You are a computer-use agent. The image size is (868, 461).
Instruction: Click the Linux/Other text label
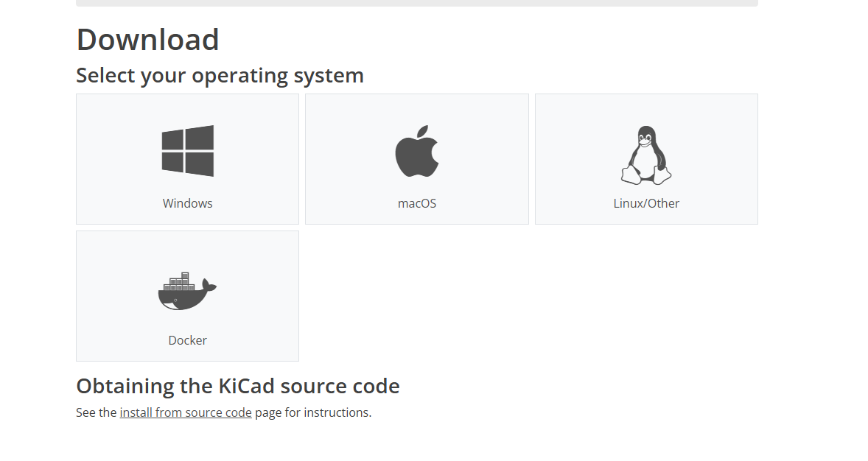click(646, 203)
